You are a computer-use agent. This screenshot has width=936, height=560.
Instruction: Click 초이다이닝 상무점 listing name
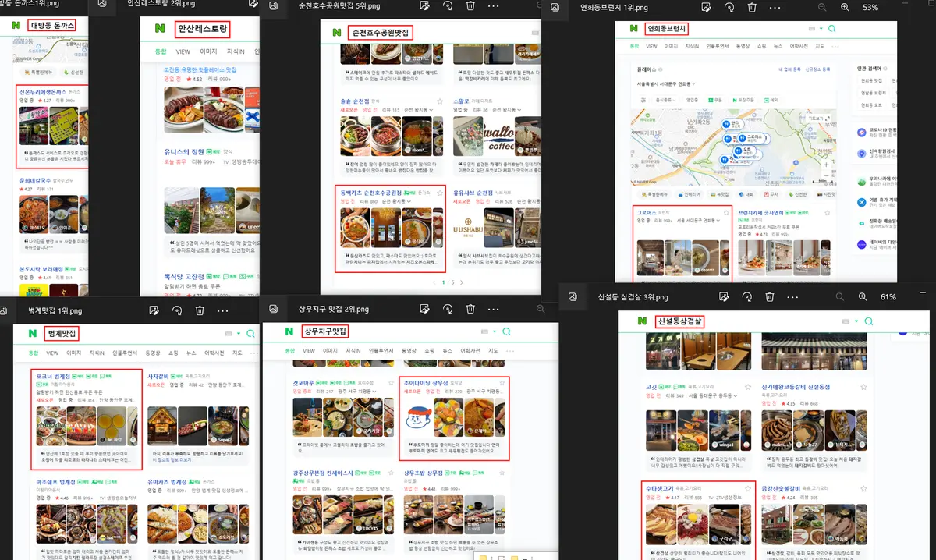426,383
